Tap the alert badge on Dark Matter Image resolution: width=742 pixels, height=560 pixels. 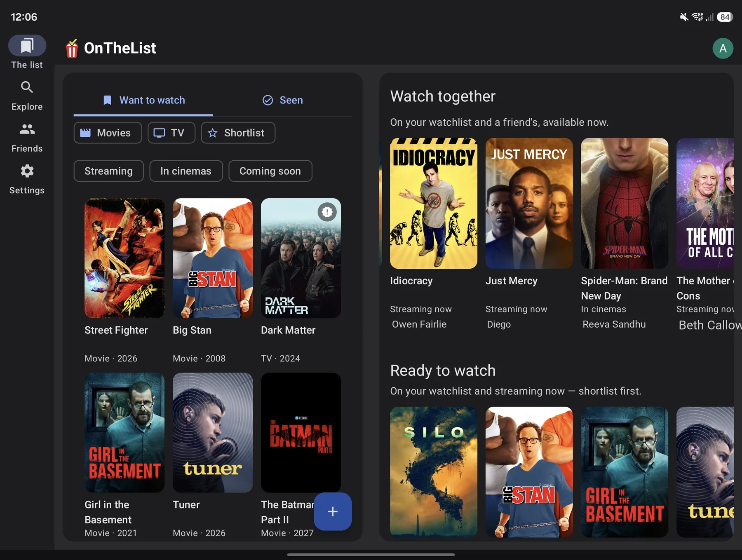point(327,212)
